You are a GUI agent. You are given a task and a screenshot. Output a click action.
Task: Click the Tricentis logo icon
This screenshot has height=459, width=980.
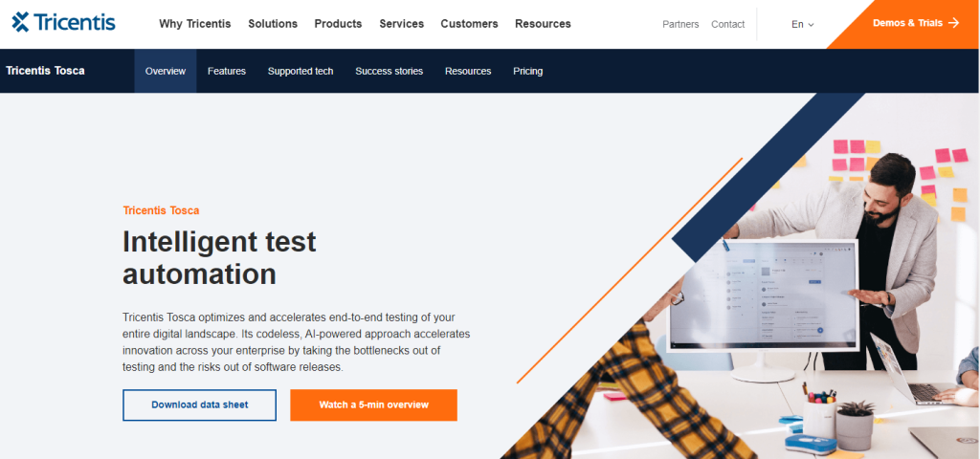[x=21, y=22]
